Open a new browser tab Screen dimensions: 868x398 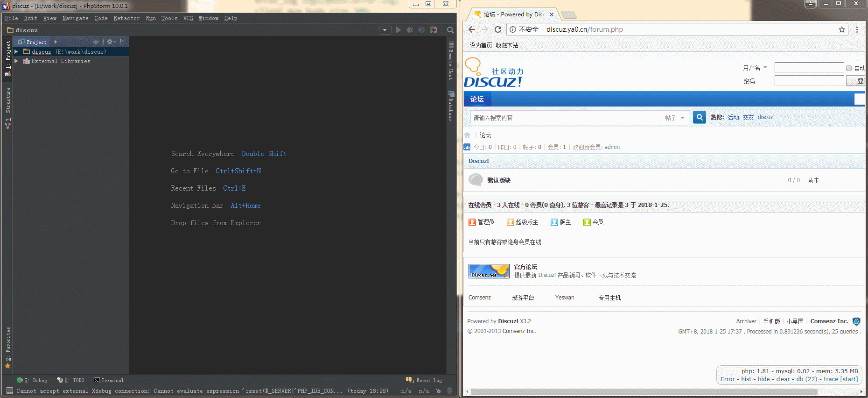point(568,14)
